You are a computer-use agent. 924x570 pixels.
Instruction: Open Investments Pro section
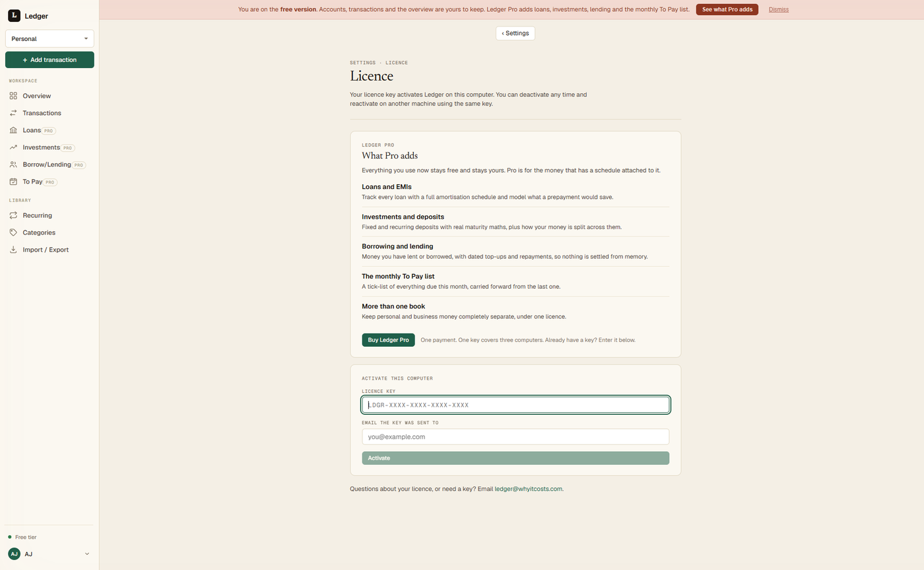(x=49, y=147)
